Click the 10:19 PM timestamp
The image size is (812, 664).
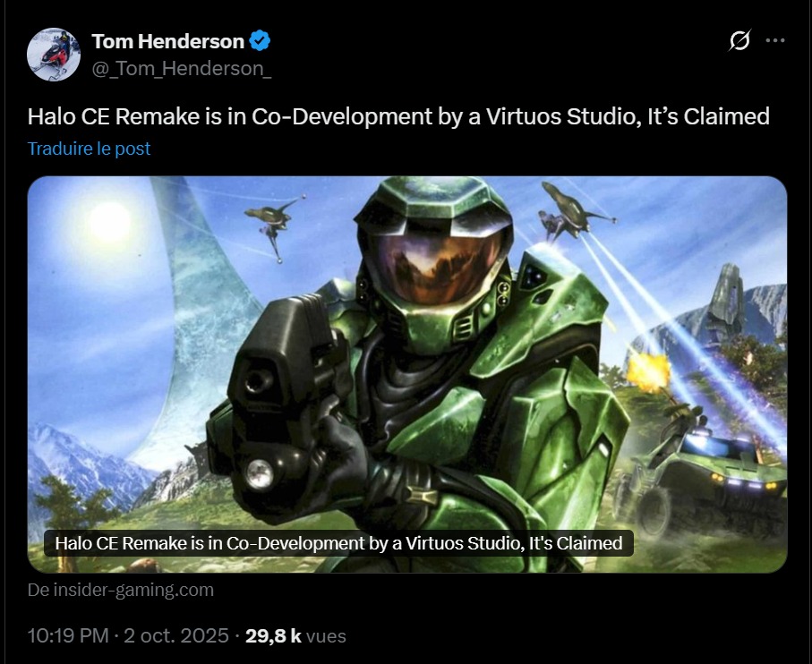68,635
